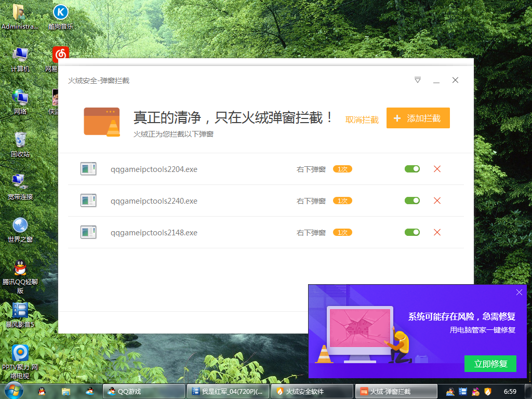Click the Huorong shield icon in system tray
532x399 pixels.
tap(487, 391)
